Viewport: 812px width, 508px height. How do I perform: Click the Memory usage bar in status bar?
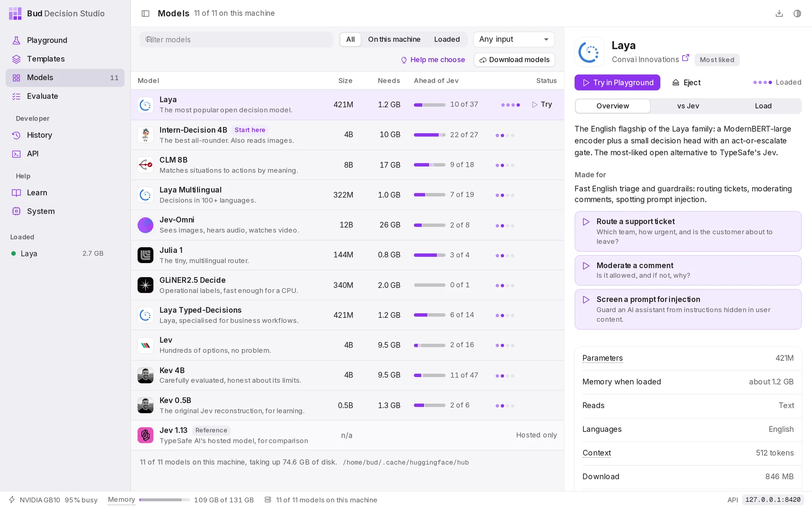164,500
